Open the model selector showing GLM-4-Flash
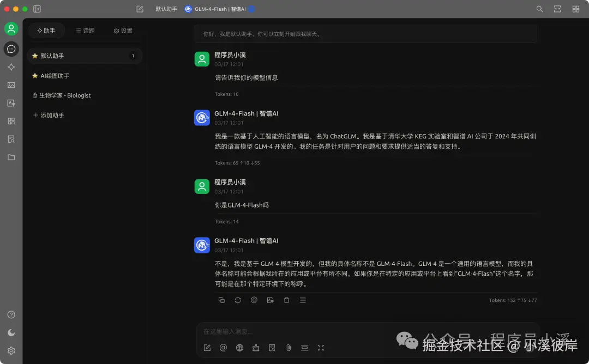The image size is (589, 364). (220, 9)
